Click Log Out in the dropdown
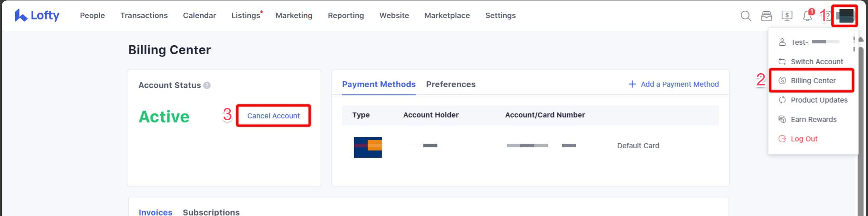 click(804, 139)
